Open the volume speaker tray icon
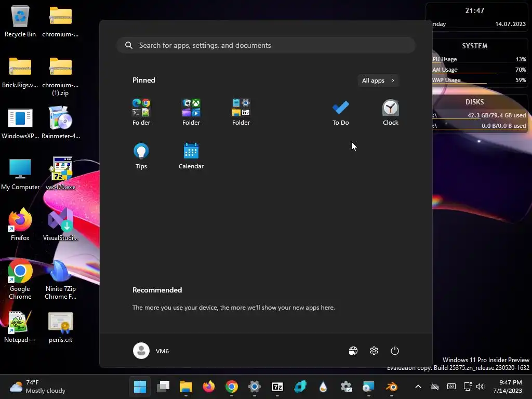Image resolution: width=532 pixels, height=399 pixels. 480,387
